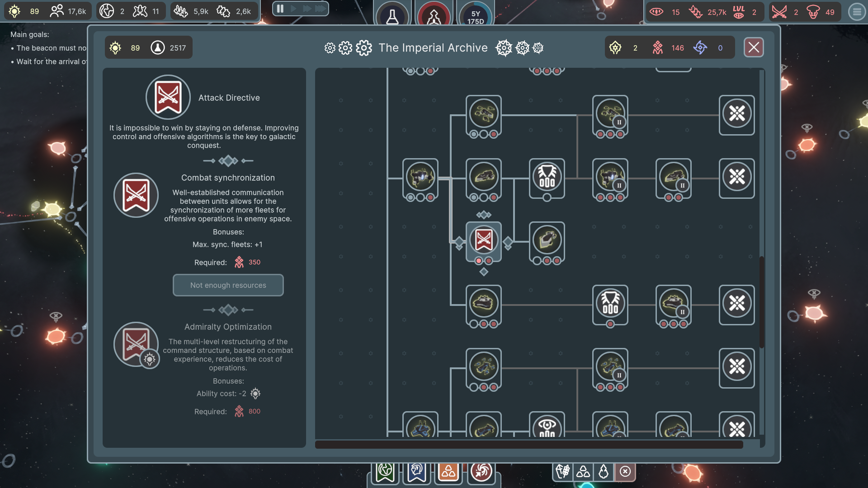The height and width of the screenshot is (488, 868).
Task: Click the fleet icon showing 11
Action: pos(140,11)
